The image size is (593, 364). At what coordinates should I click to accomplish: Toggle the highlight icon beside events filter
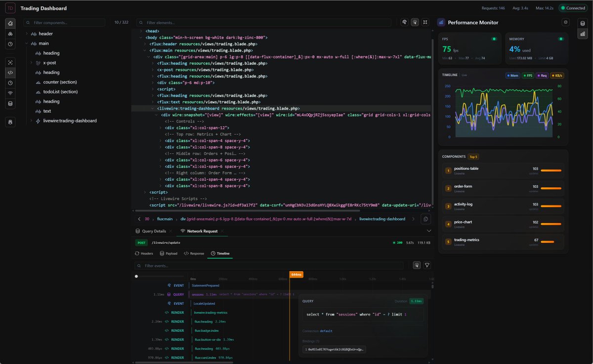tap(417, 265)
